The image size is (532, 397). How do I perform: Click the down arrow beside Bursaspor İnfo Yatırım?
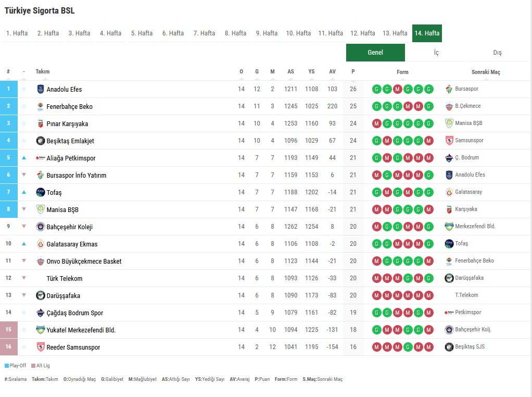click(24, 175)
